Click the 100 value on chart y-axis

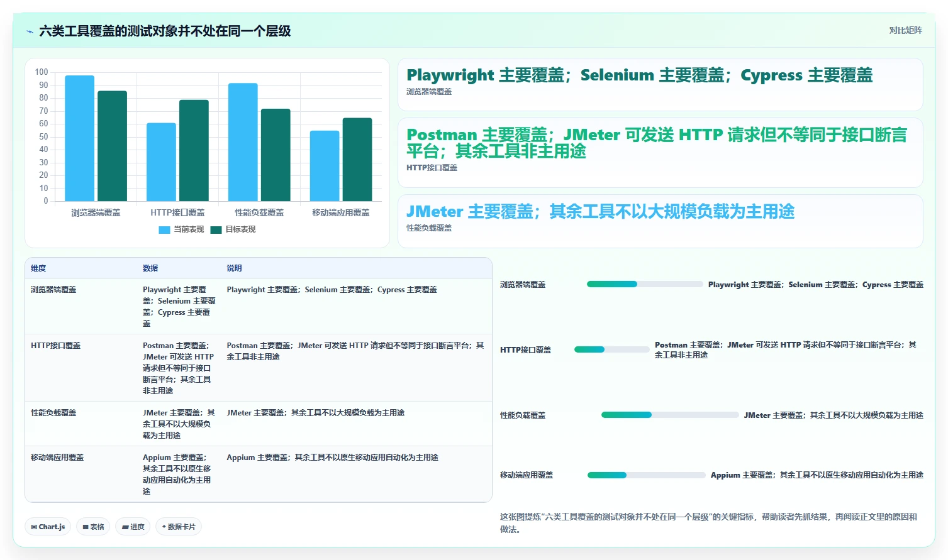(x=42, y=72)
